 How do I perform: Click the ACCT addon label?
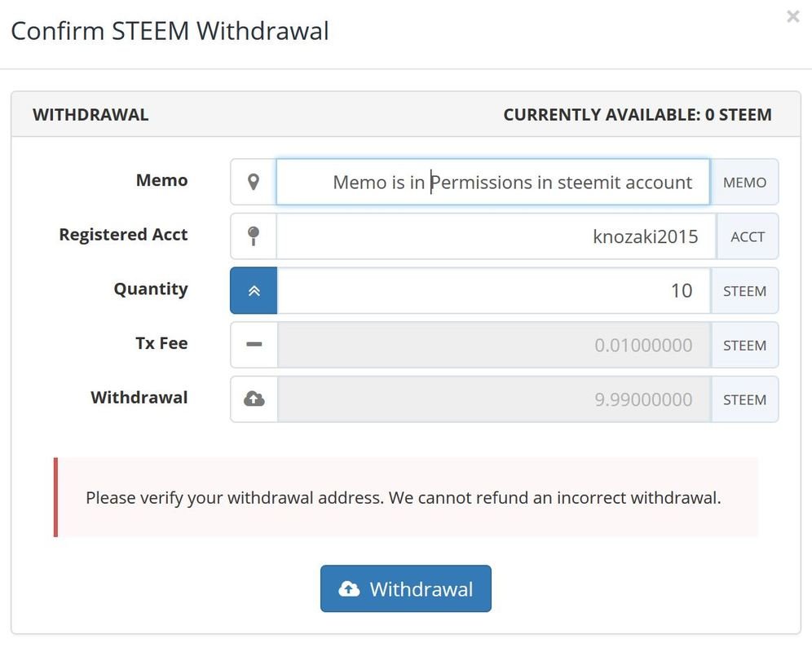[747, 236]
